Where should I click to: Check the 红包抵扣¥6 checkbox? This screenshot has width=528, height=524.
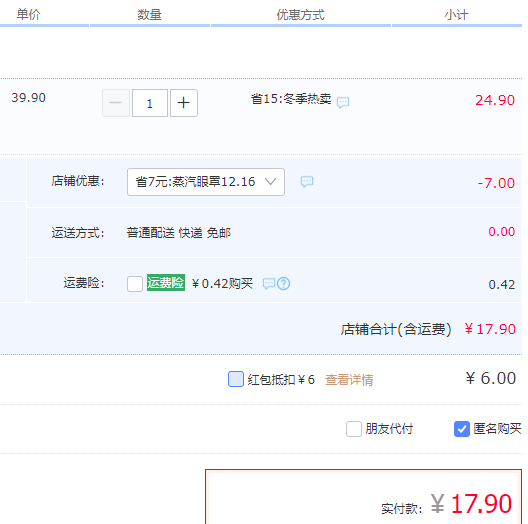pos(236,379)
